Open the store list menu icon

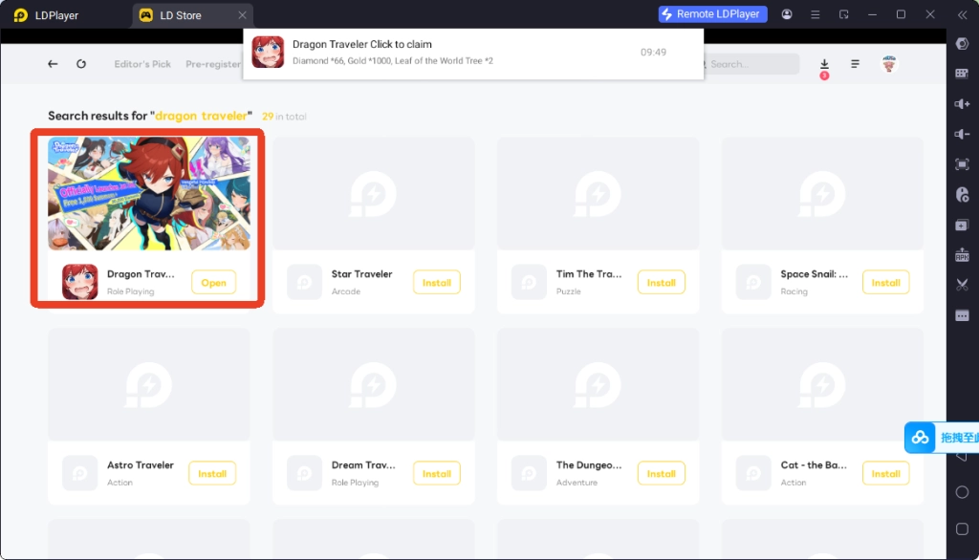855,64
